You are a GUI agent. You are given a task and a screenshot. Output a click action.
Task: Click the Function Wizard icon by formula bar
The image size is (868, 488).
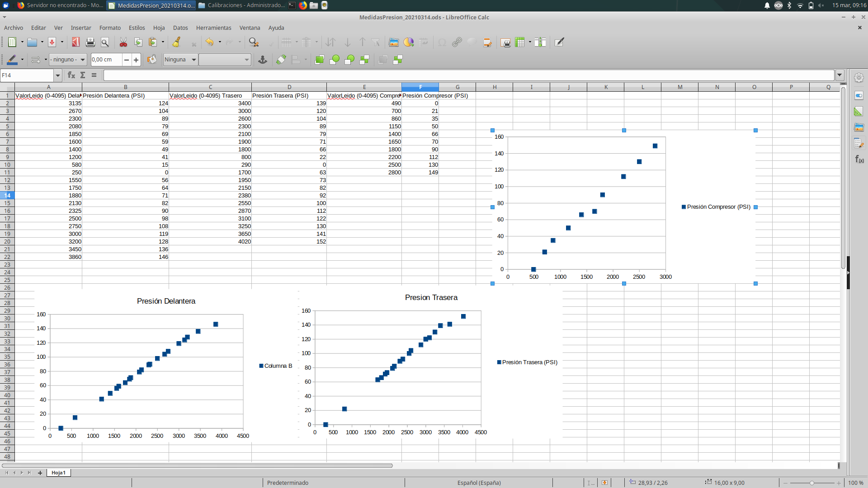[71, 75]
